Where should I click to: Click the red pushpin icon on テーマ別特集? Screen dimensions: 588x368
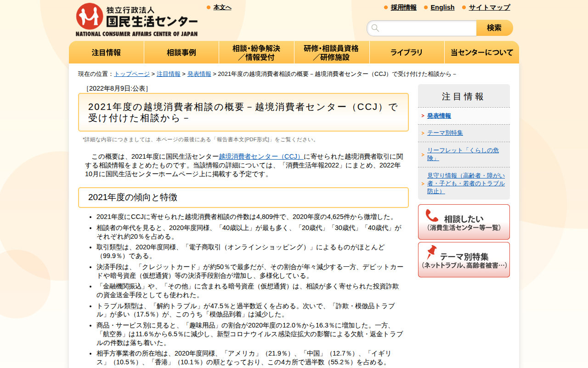point(431,252)
